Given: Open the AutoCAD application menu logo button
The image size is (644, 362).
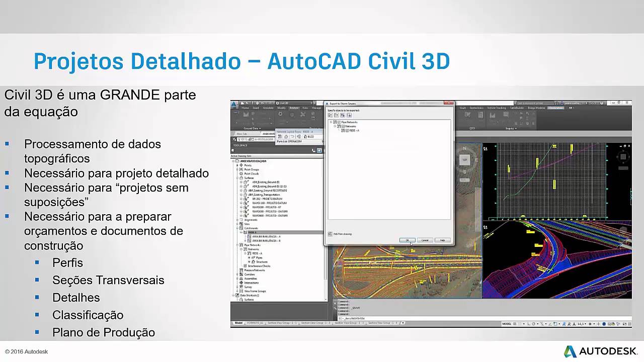Looking at the screenshot, I should point(234,105).
